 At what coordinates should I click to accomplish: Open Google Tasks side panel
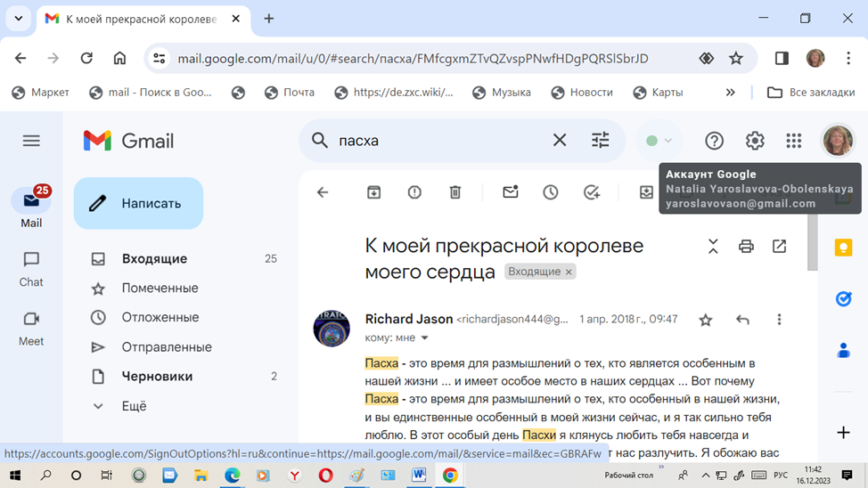tap(844, 299)
